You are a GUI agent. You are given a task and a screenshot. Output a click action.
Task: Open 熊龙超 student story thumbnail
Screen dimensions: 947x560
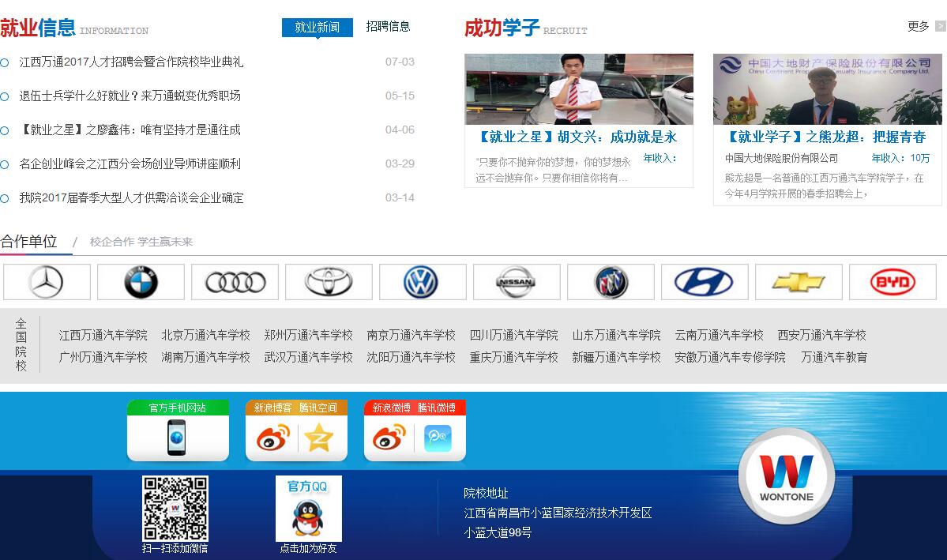tap(827, 89)
